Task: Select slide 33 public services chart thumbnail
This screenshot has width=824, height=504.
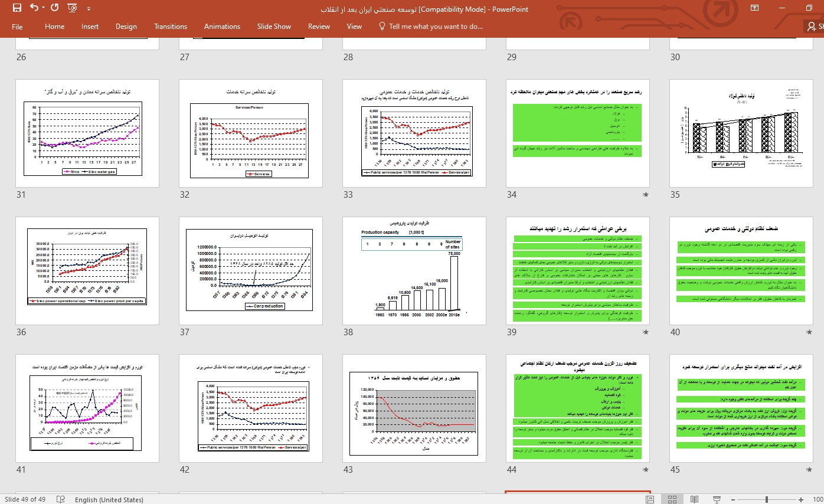Action: 414,133
